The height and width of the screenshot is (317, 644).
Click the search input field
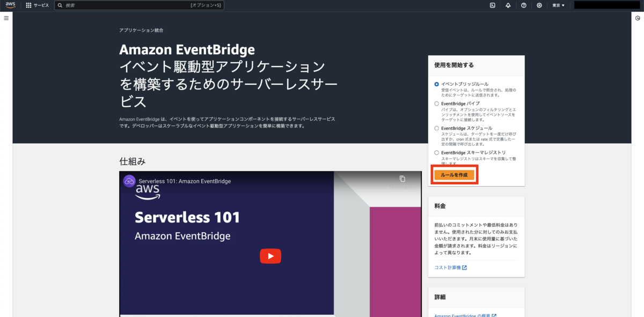[x=139, y=5]
